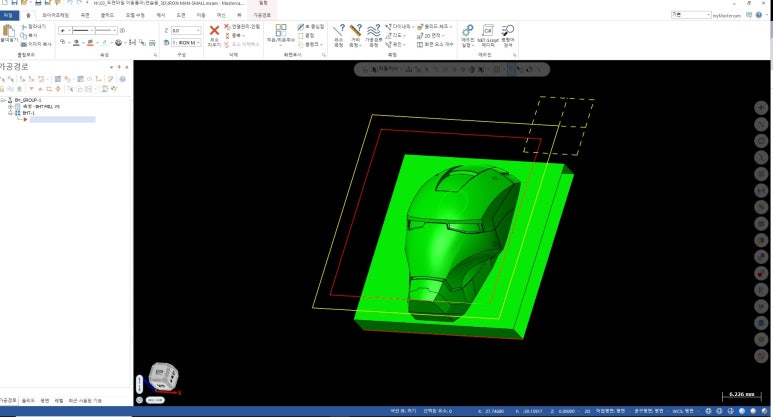
Task: Expand the attributes group dialog launcher
Action: [156, 55]
